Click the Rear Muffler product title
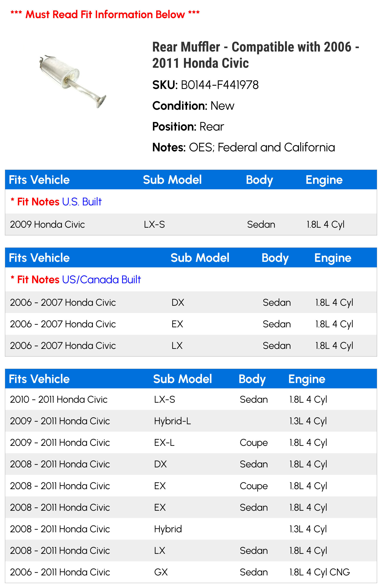Screen dimensions: 382x588 coord(255,55)
